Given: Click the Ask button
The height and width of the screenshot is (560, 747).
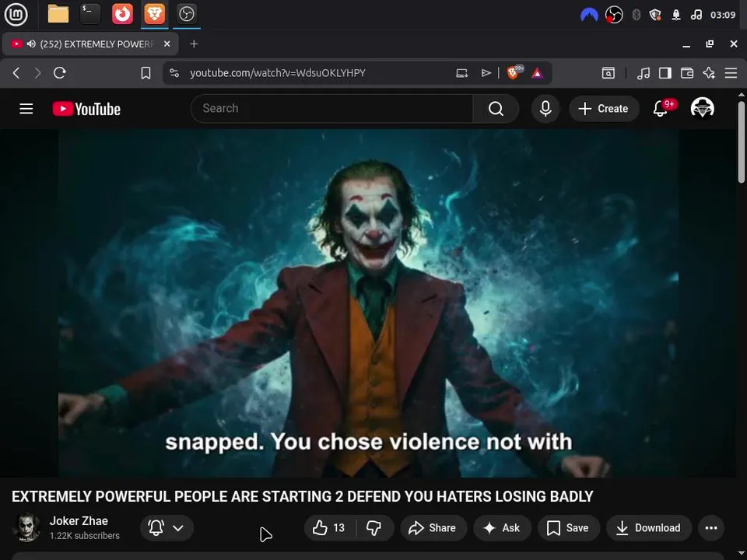Looking at the screenshot, I should (502, 527).
